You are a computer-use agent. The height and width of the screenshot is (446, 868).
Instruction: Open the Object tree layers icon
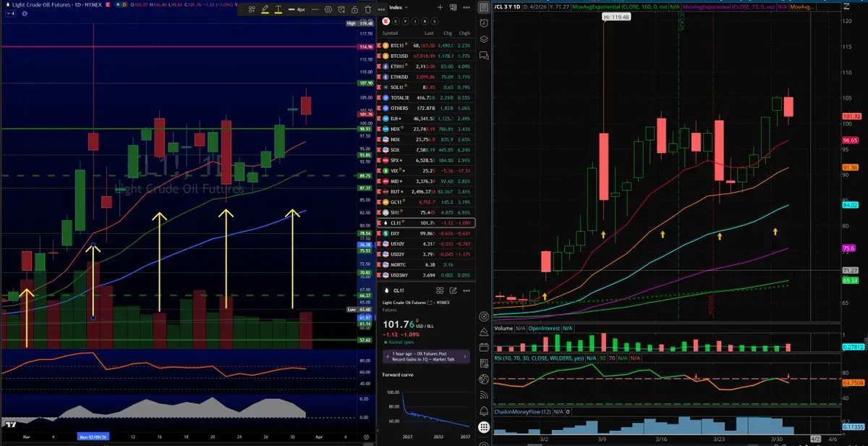coord(483,38)
